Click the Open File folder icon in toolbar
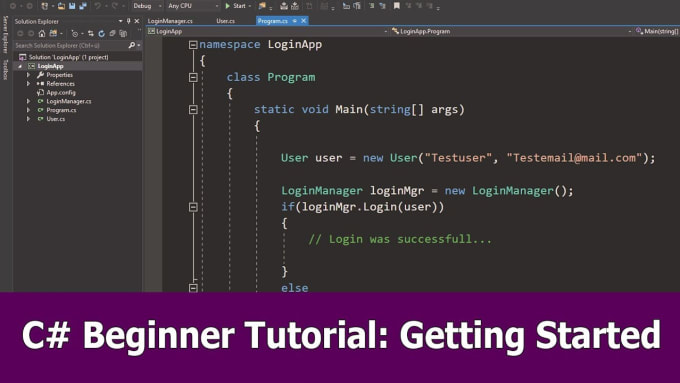Viewport: 680px width, 383px height. point(61,6)
